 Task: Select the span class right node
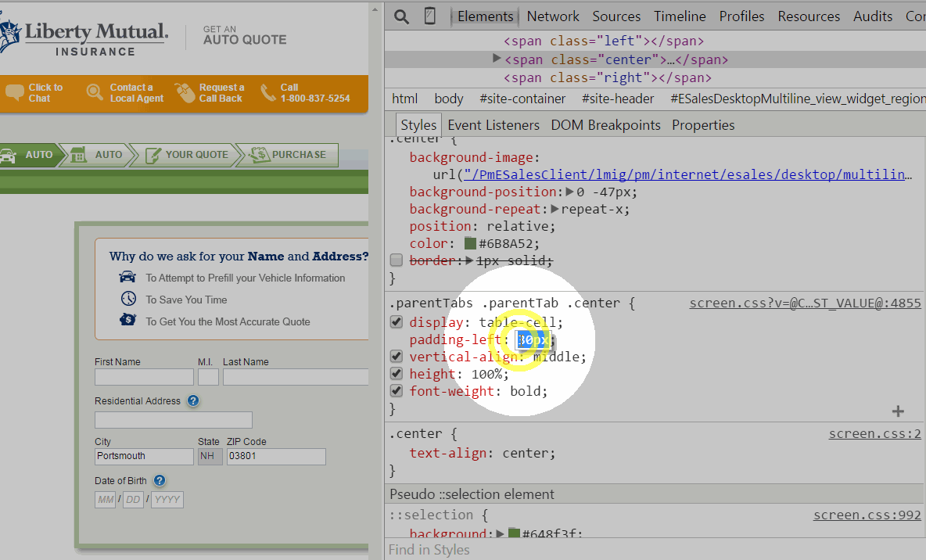point(607,77)
